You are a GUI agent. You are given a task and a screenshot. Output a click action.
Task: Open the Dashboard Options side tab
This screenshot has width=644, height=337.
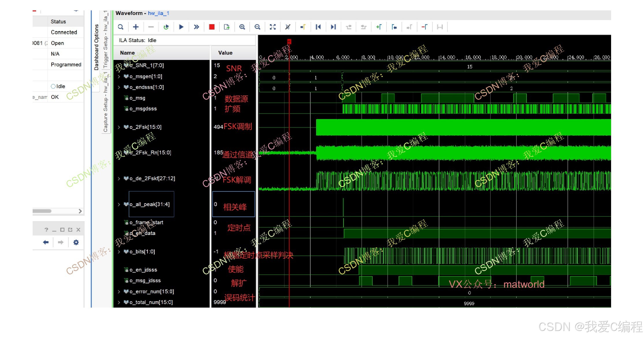96,47
